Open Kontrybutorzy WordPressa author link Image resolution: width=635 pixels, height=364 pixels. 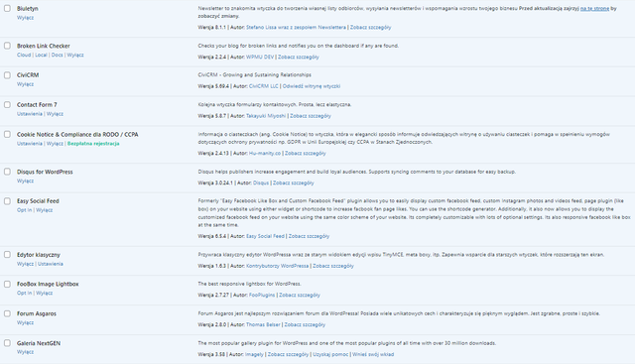click(278, 266)
